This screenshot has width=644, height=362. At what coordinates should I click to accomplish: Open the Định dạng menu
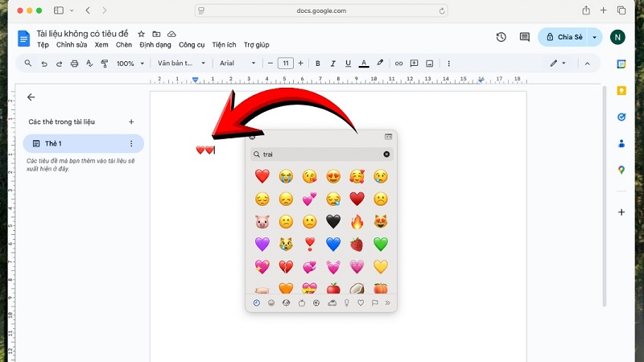(x=155, y=45)
